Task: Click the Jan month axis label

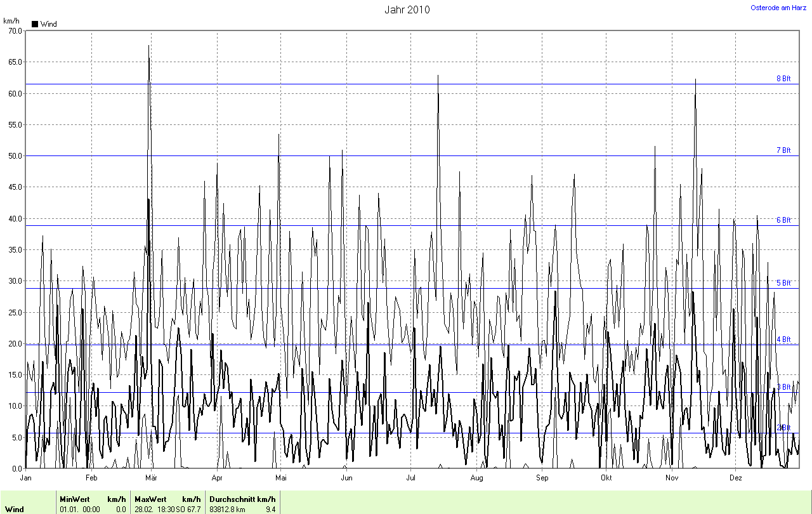Action: point(26,478)
